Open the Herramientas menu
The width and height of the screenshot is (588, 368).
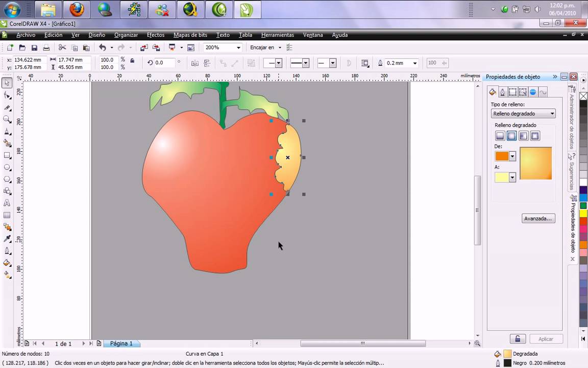(278, 35)
